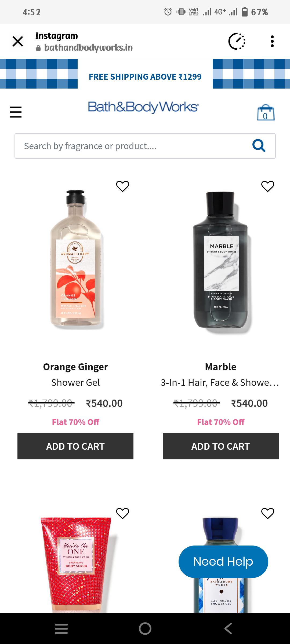Tap the Need Help button

point(223,561)
